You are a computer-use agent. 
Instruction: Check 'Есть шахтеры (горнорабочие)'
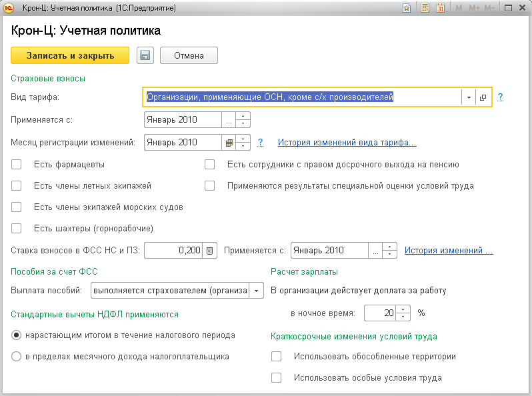(x=17, y=228)
